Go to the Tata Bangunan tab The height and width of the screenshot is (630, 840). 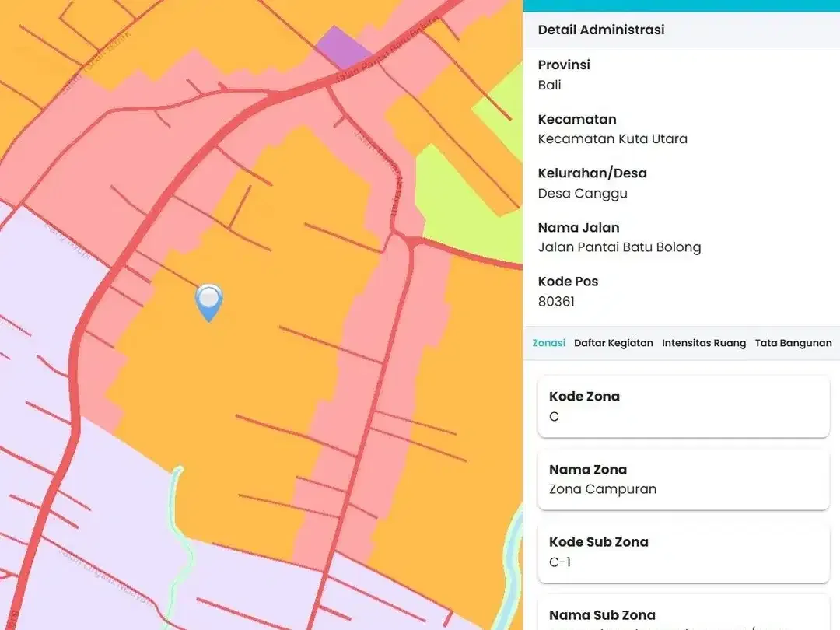(x=793, y=343)
